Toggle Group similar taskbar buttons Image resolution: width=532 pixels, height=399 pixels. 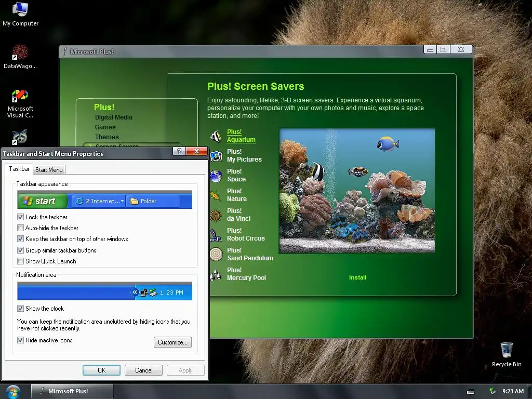point(20,250)
